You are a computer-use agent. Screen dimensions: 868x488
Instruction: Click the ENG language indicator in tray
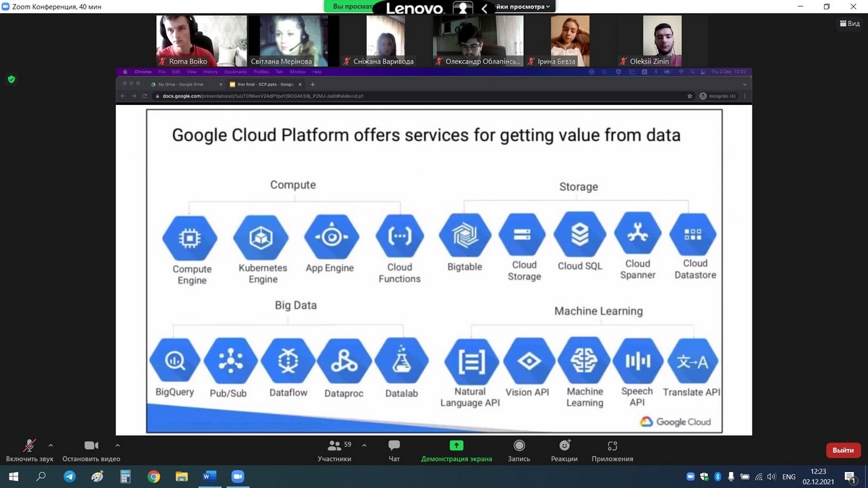(788, 477)
